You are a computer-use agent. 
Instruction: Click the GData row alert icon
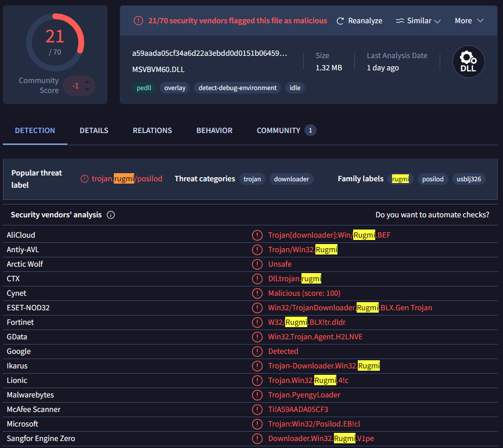tap(257, 336)
